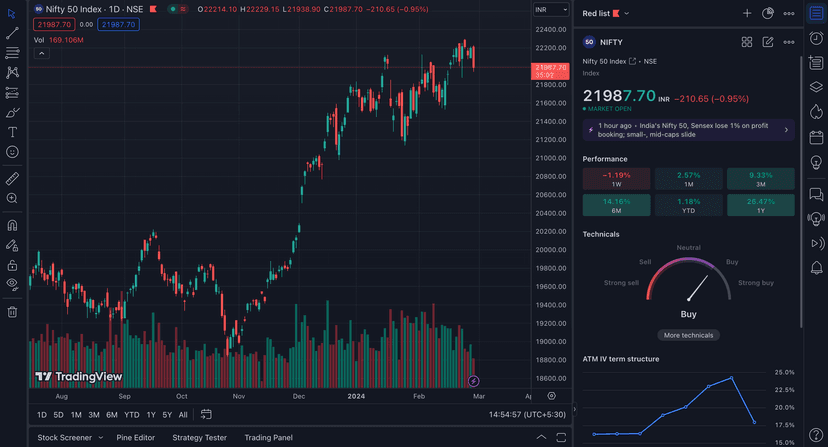
Task: Toggle lock all drawing tools
Action: pos(12,265)
